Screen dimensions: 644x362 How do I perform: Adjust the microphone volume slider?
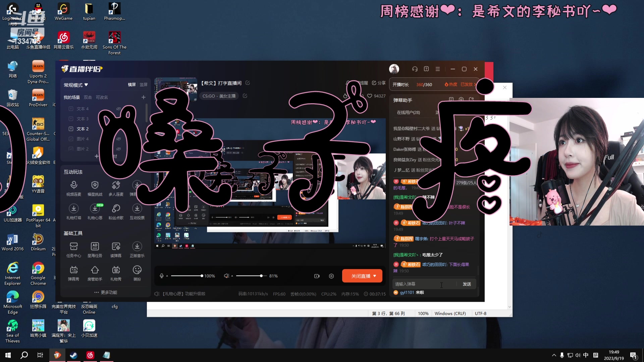coord(187,276)
